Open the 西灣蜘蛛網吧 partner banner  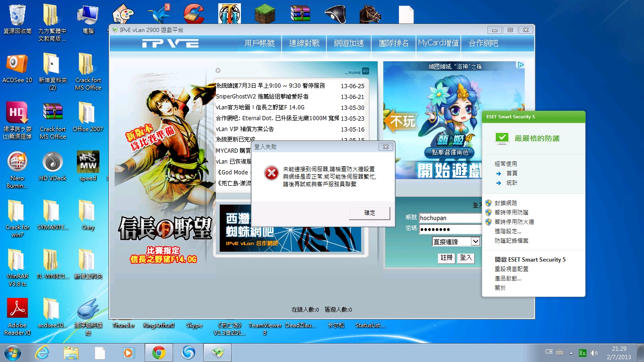[x=290, y=228]
